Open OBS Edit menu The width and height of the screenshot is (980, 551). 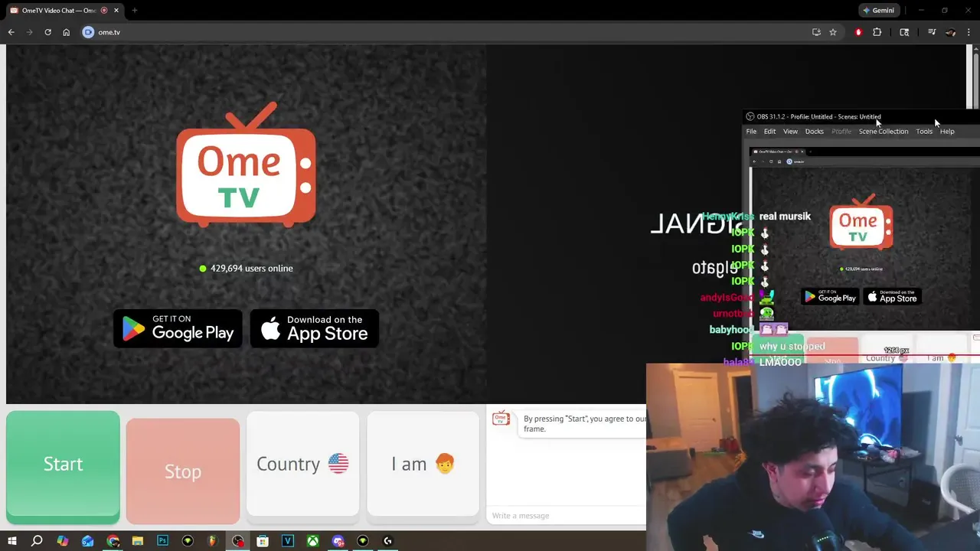[x=769, y=132]
